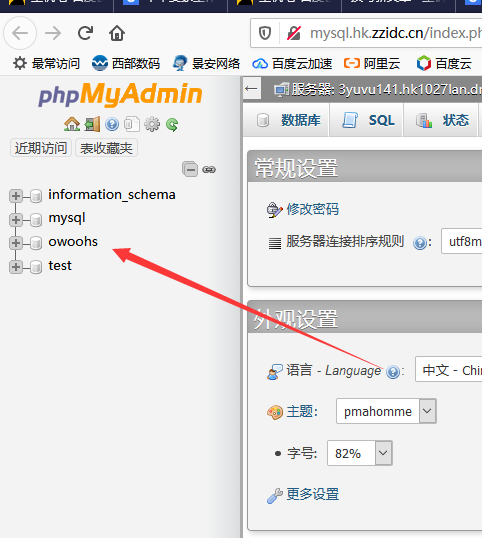
Task: Click the 近期访问 button
Action: pos(41,148)
